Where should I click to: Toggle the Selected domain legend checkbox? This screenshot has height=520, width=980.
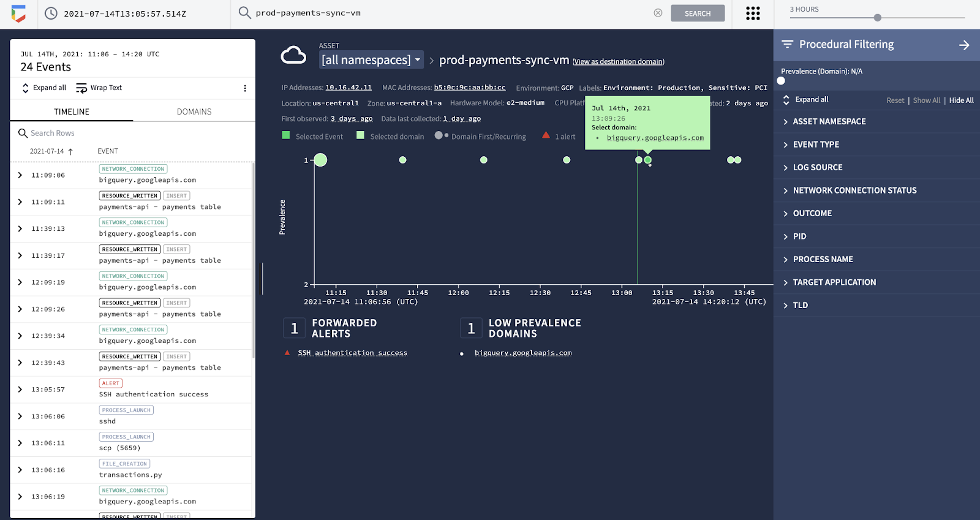(x=361, y=135)
